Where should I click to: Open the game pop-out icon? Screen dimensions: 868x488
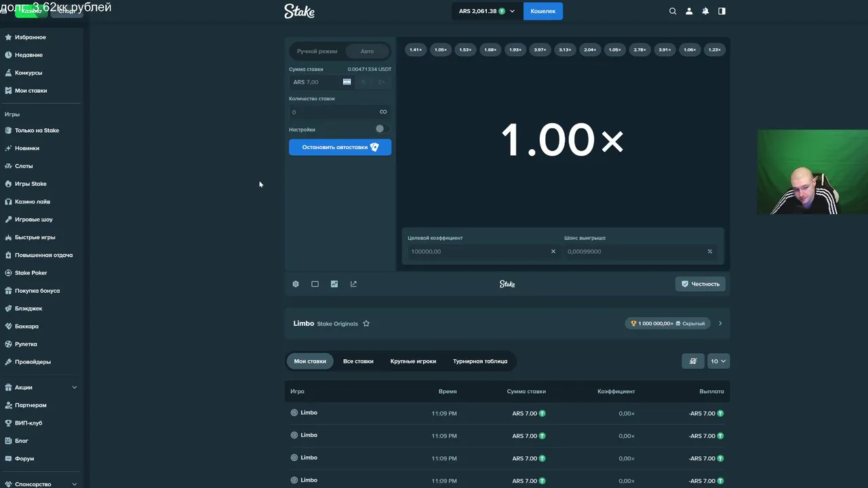tap(353, 284)
